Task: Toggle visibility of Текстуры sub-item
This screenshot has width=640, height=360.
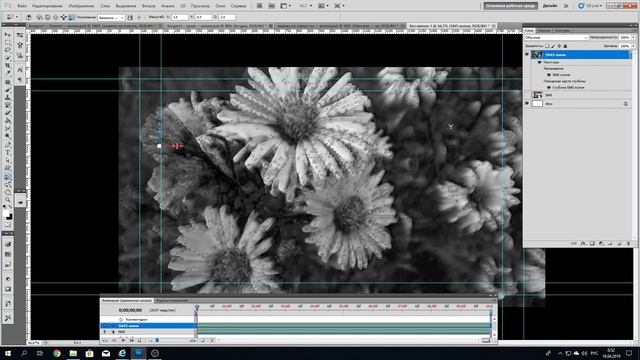Action: pos(540,62)
